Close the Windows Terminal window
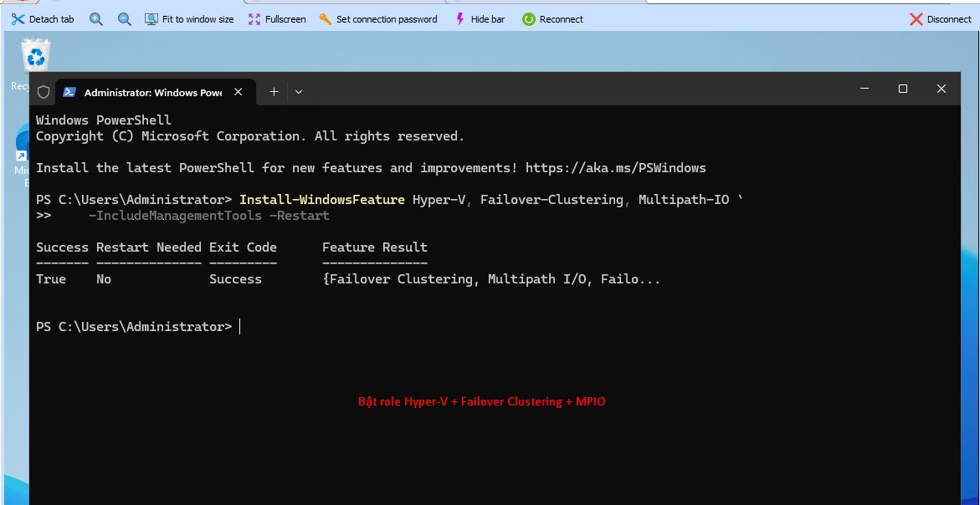The height and width of the screenshot is (505, 980). point(942,89)
